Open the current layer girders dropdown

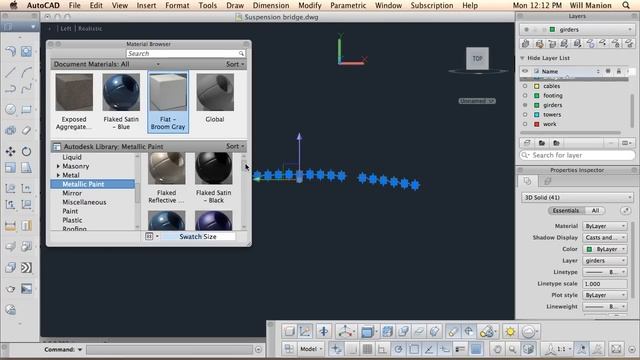[x=577, y=29]
